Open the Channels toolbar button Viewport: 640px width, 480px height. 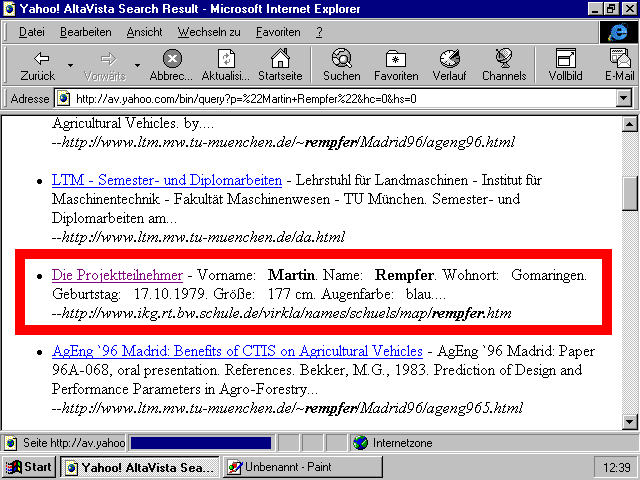click(x=504, y=65)
